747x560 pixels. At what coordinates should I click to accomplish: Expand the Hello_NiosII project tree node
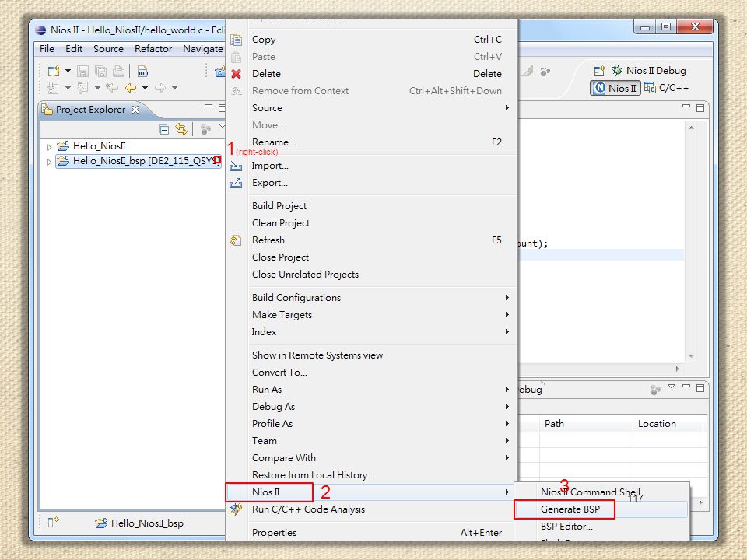(49, 147)
